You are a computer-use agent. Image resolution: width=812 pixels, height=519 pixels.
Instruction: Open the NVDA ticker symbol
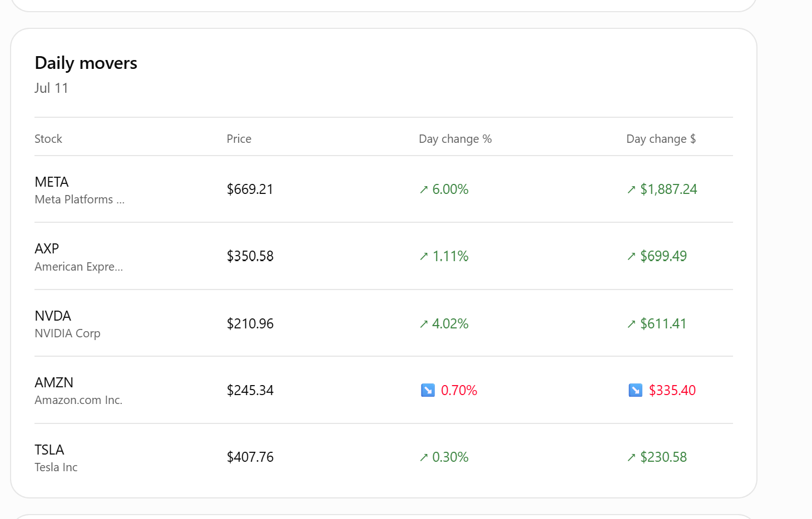[53, 316]
